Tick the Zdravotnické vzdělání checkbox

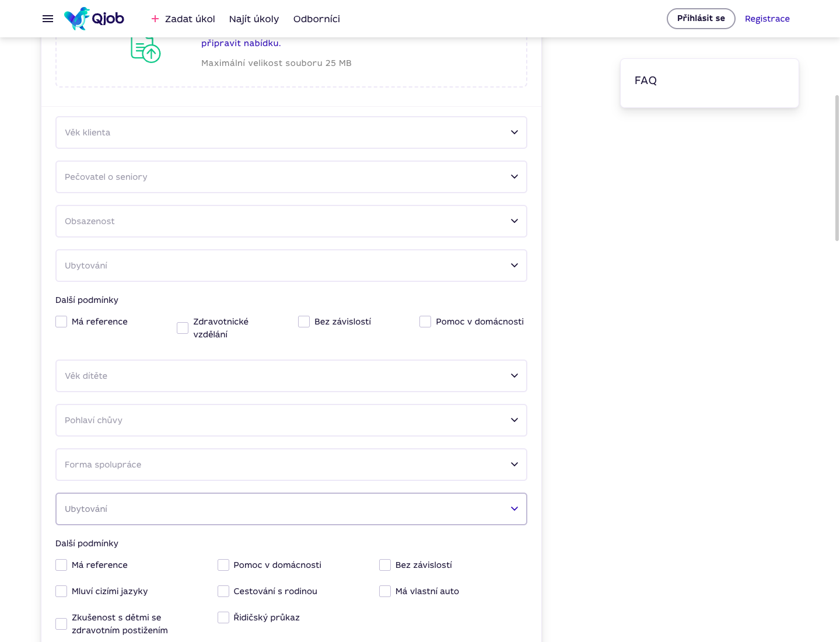pyautogui.click(x=183, y=328)
